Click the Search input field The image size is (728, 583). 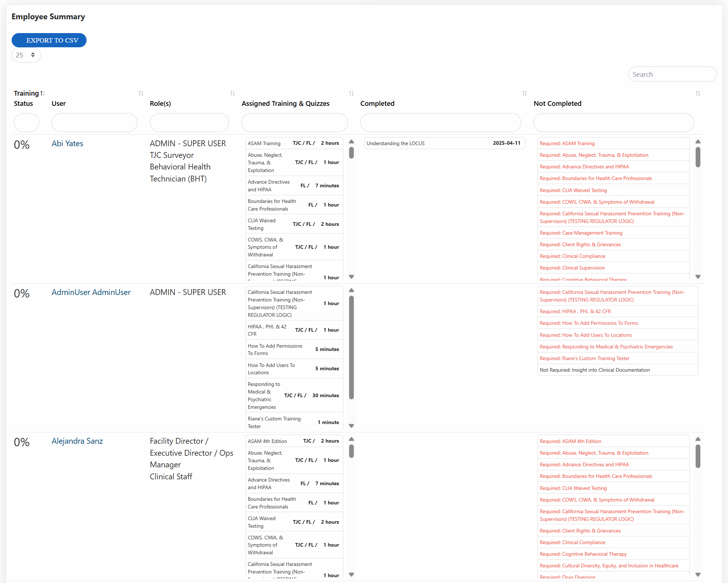pyautogui.click(x=672, y=75)
